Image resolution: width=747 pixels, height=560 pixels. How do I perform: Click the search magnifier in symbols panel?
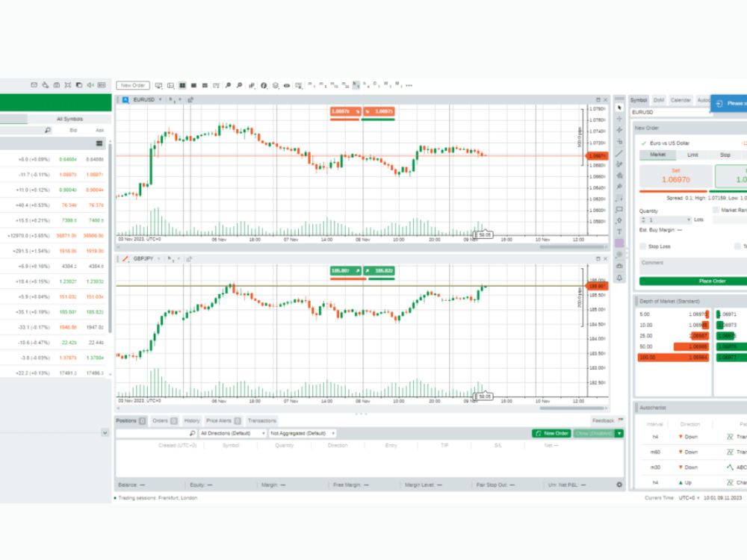48,130
